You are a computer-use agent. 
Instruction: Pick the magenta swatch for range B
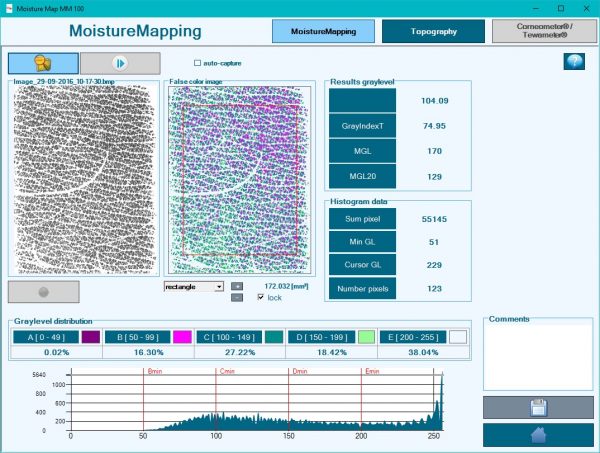[x=181, y=337]
